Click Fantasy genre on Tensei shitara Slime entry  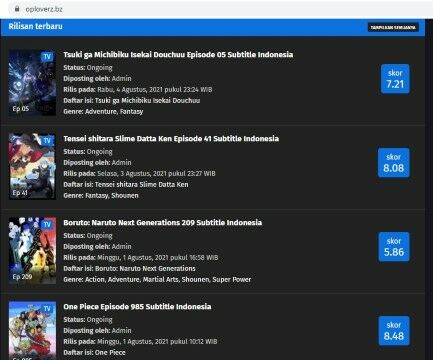point(97,195)
